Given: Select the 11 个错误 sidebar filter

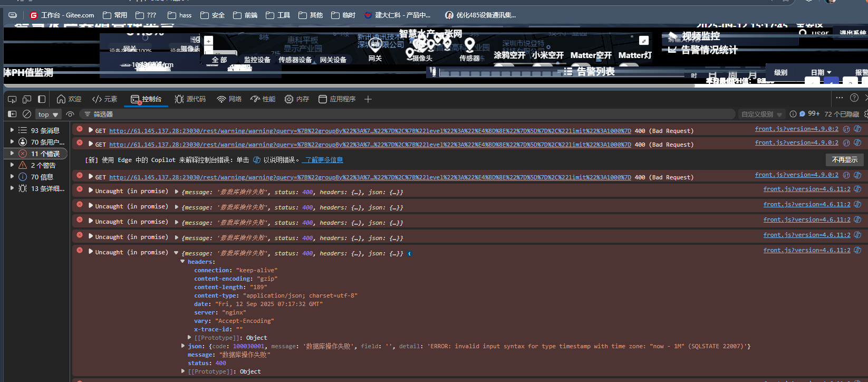Looking at the screenshot, I should tap(36, 154).
